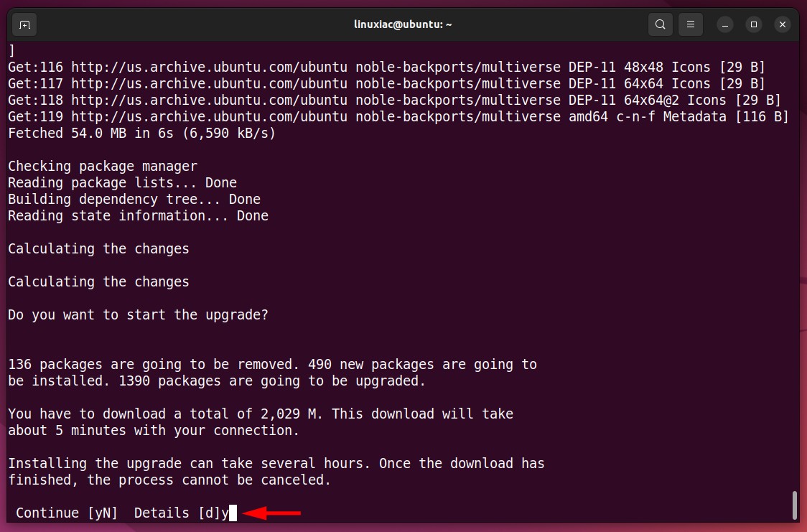Click 'Building dependency tree... Done' line

[134, 199]
